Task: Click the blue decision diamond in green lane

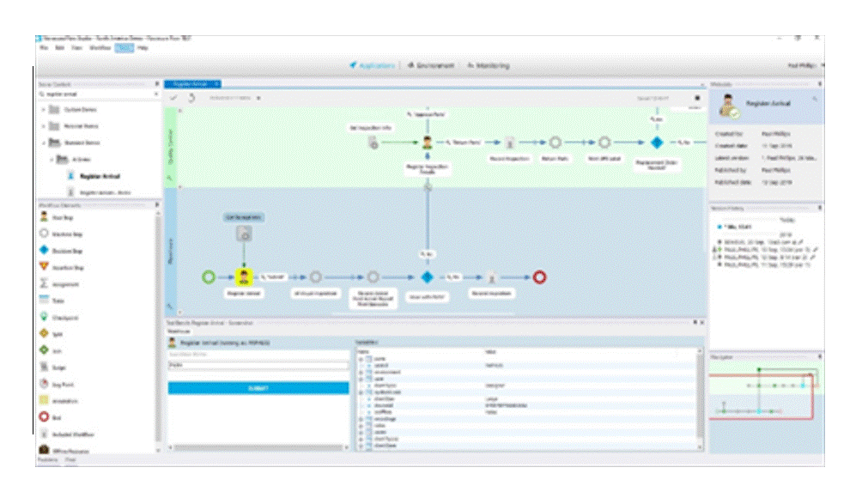Action: 657,143
